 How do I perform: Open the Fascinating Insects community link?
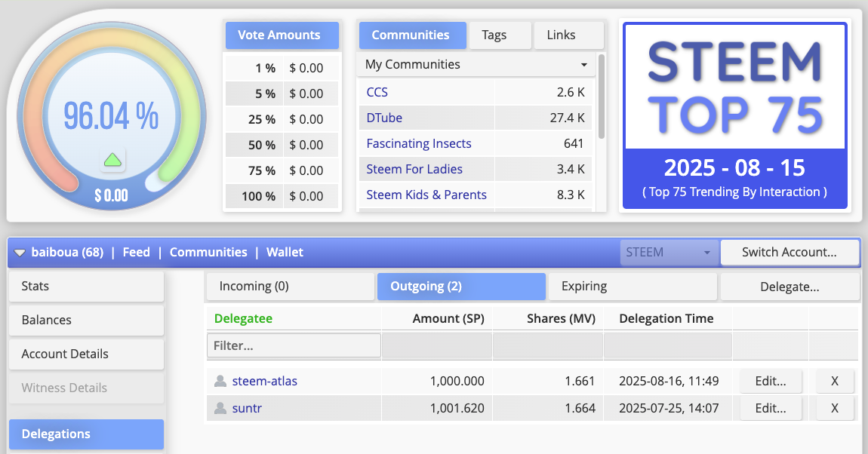point(418,144)
